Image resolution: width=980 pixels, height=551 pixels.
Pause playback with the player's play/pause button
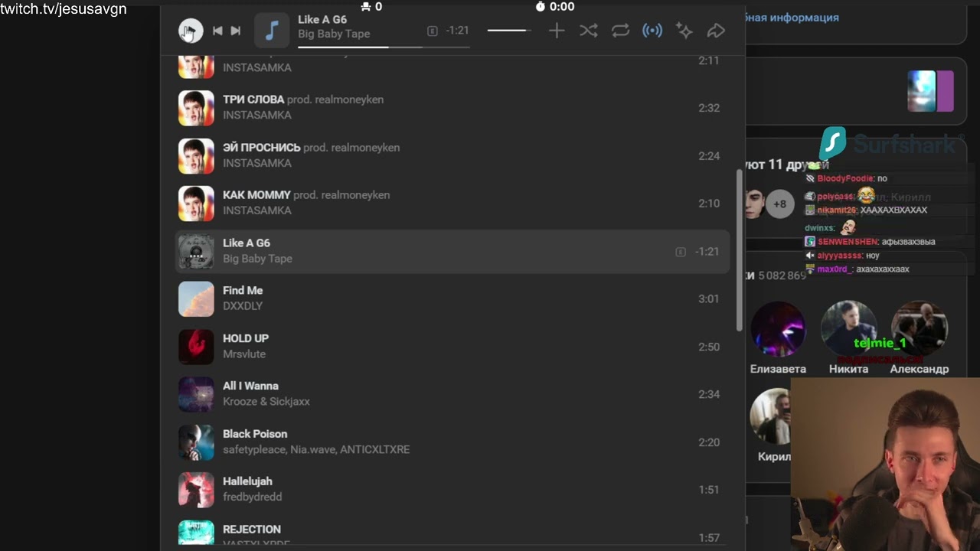pos(191,31)
